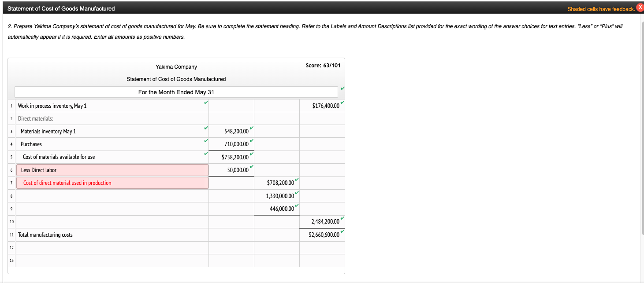Click the 'Shaded cells have feedback.' notice
The height and width of the screenshot is (283, 644).
point(601,9)
